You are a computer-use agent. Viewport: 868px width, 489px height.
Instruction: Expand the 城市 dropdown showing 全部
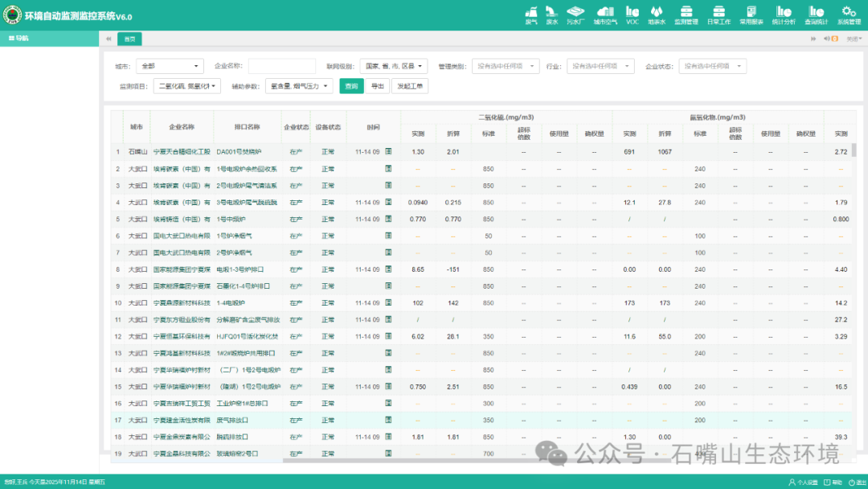[x=170, y=66]
